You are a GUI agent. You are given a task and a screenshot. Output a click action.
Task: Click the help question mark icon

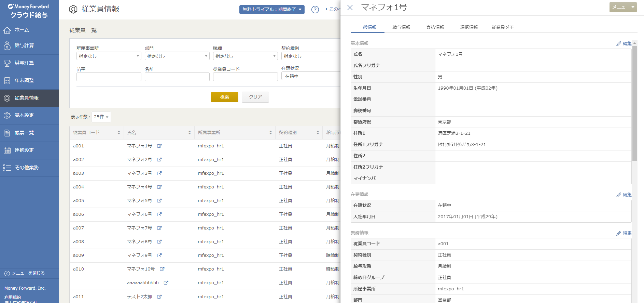coord(315,10)
